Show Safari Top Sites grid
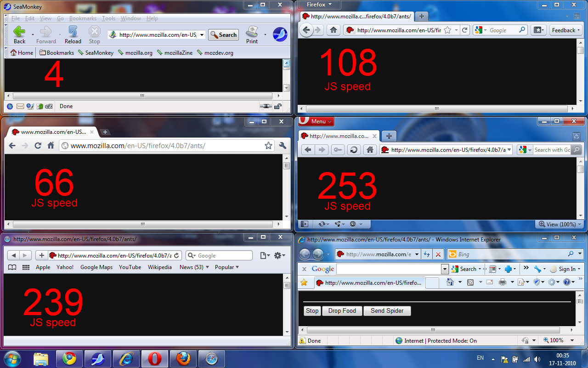The height and width of the screenshot is (368, 588). [26, 267]
